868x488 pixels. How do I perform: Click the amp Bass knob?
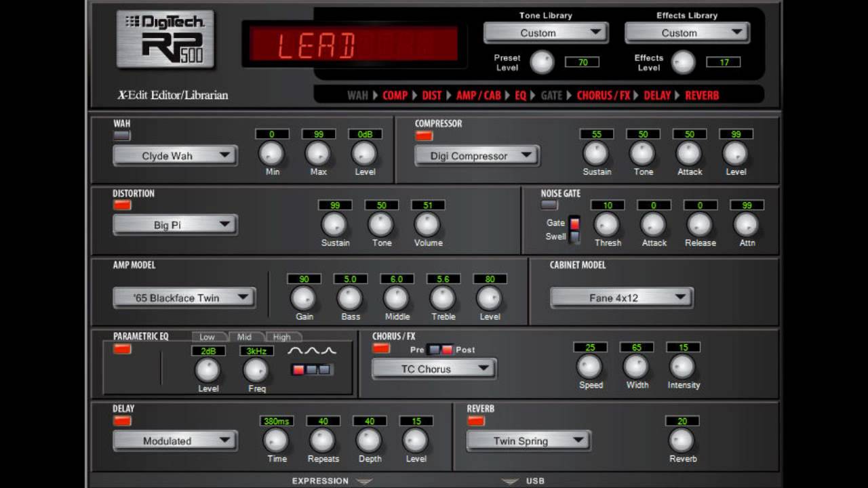tap(350, 298)
